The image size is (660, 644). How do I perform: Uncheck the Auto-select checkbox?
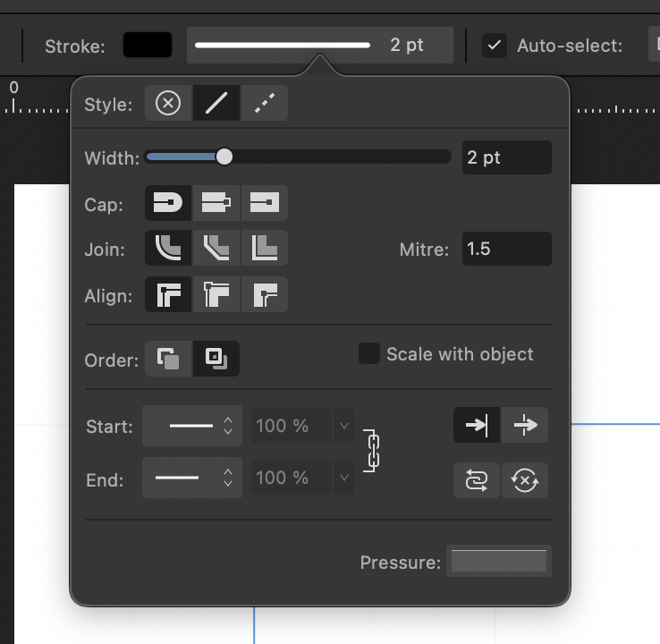(495, 46)
